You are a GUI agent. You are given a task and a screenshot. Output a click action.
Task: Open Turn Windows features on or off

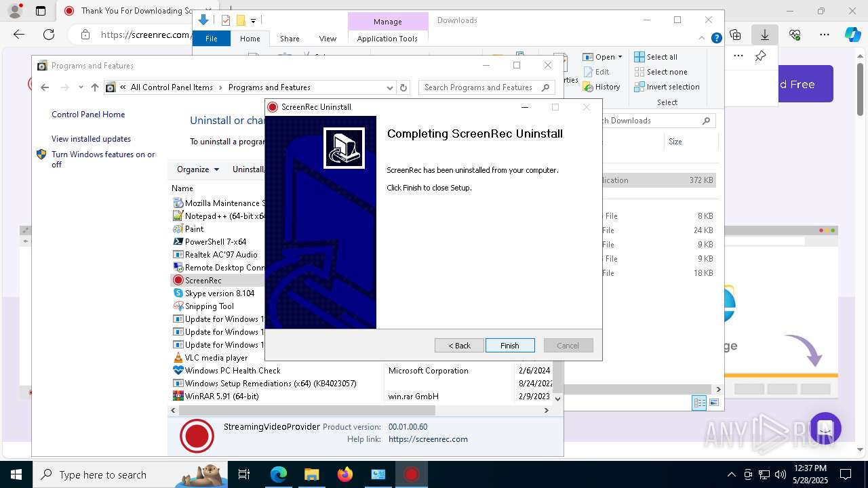pos(103,159)
